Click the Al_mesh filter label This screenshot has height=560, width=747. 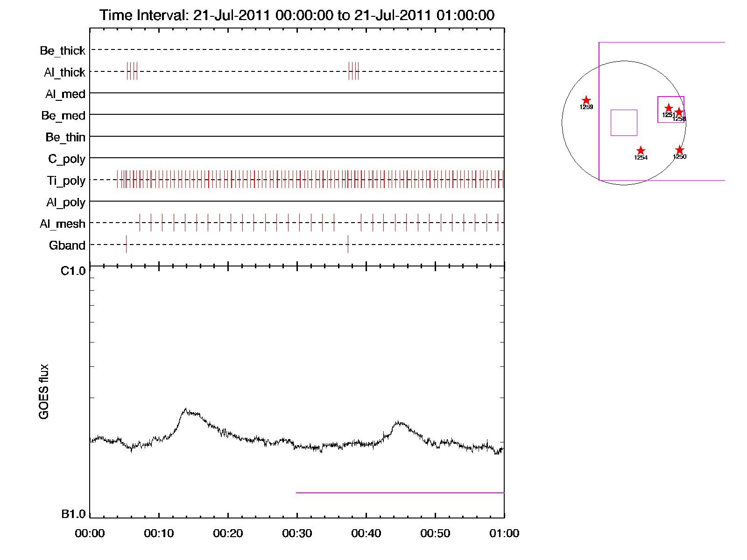(63, 224)
